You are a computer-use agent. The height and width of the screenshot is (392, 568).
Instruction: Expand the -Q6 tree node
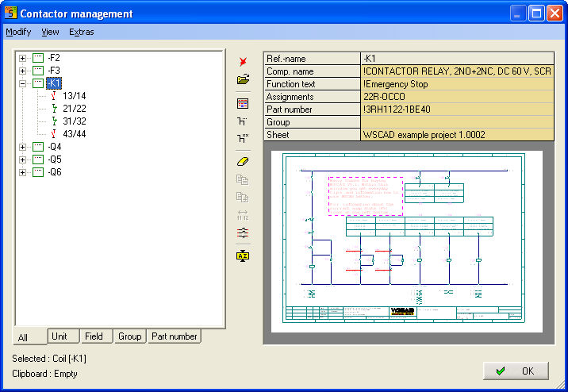click(x=22, y=172)
